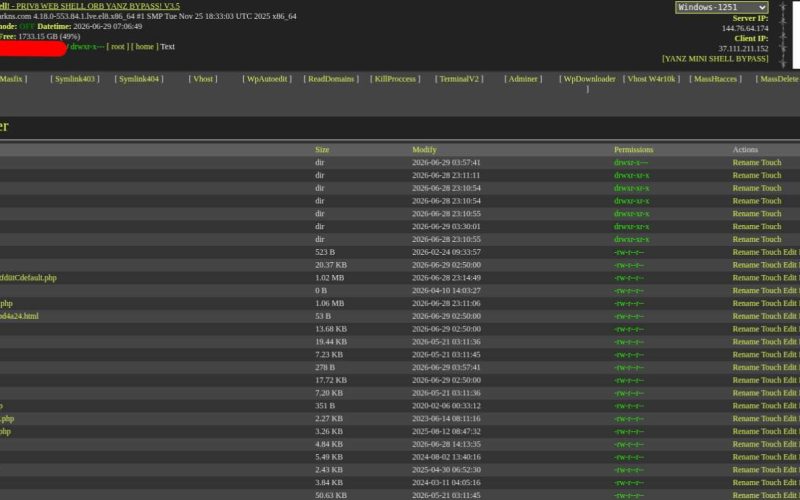Click permissions of the 0 B file
800x500 pixels.
629,291
